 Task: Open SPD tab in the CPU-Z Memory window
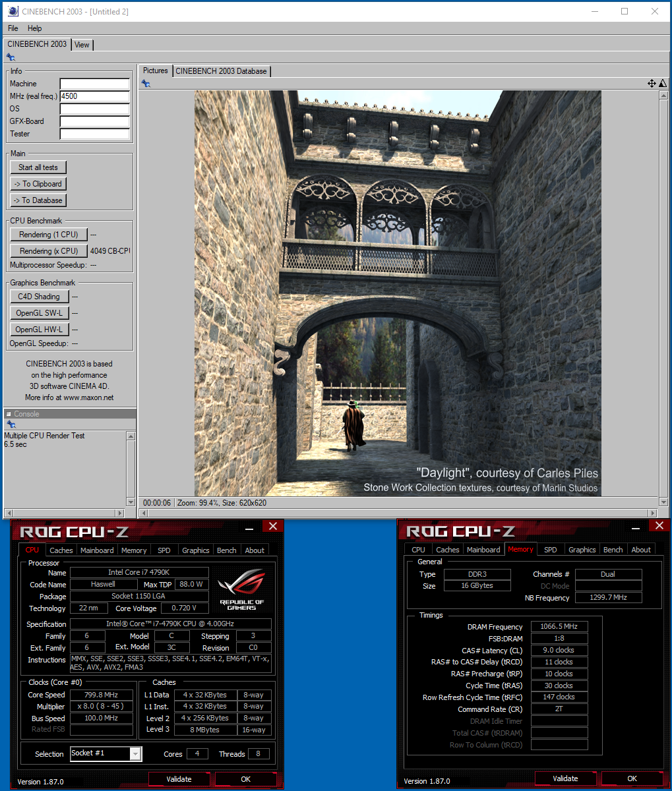click(x=551, y=549)
